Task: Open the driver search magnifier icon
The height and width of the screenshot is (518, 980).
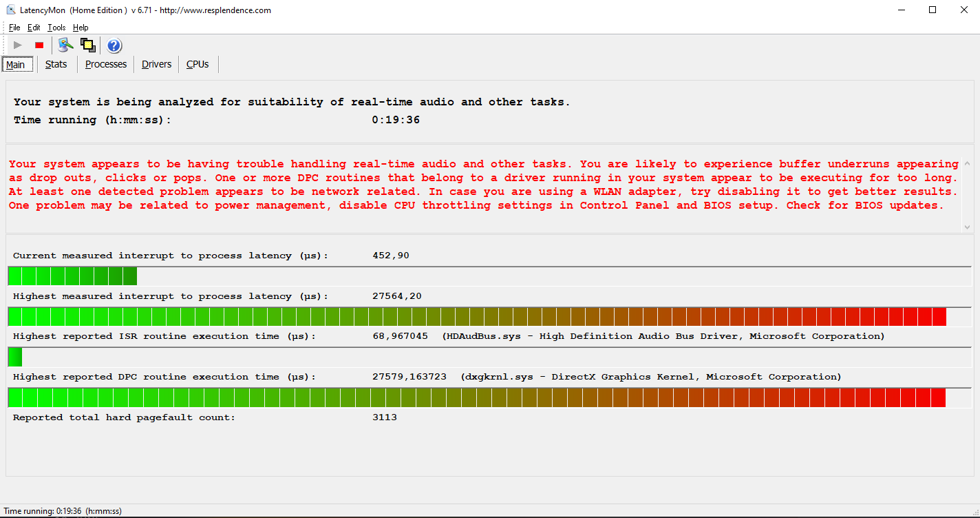Action: coord(65,45)
